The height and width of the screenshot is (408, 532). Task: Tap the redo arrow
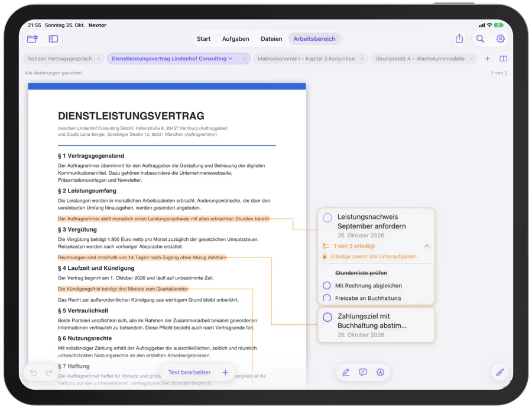click(49, 373)
